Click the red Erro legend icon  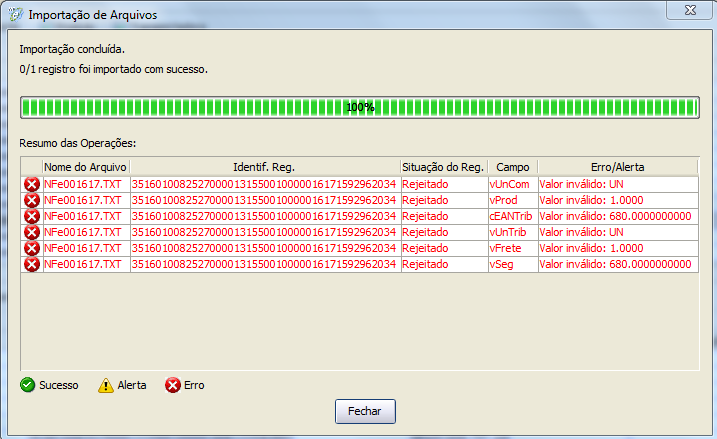173,385
